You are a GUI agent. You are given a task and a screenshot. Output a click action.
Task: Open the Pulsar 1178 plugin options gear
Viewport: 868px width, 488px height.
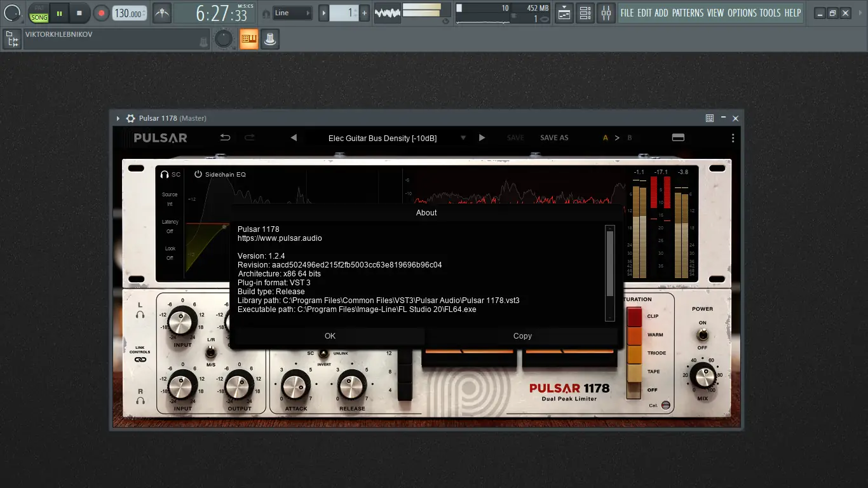[130, 118]
